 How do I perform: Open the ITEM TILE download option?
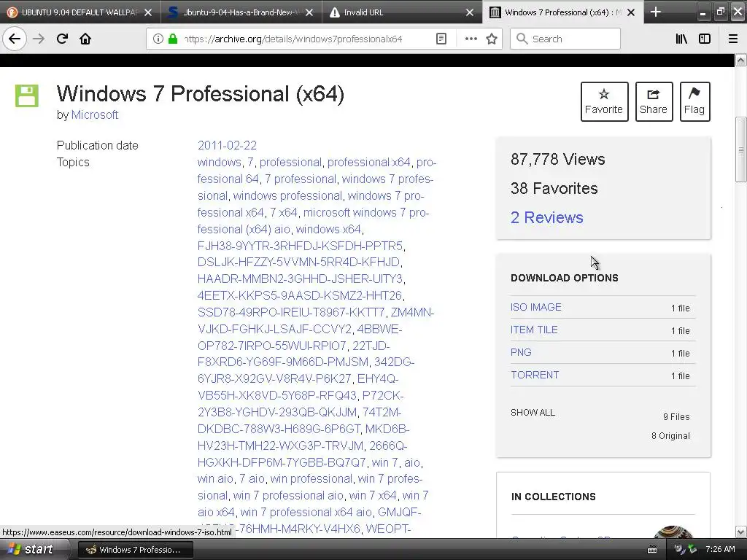click(x=533, y=330)
